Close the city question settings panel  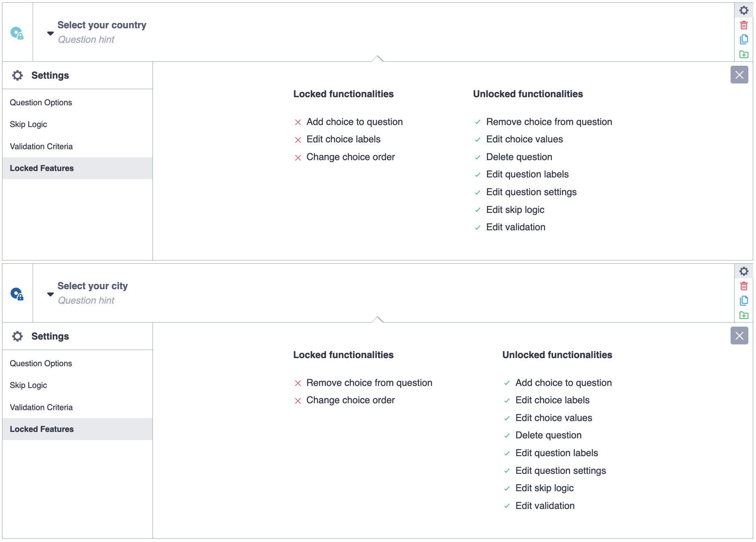coord(739,336)
